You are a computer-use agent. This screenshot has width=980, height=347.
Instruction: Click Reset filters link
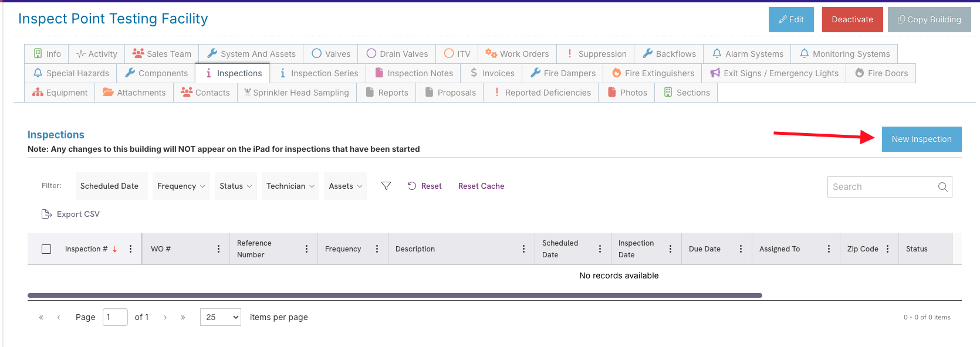point(424,186)
